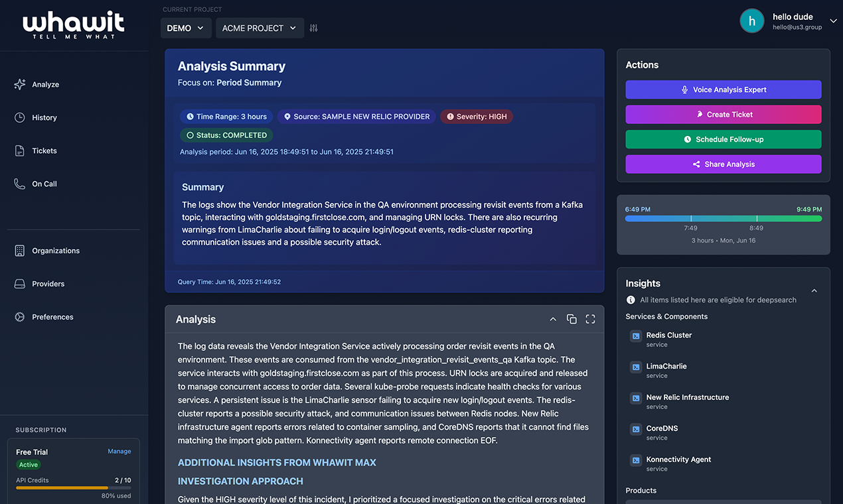This screenshot has width=843, height=504.
Task: Expand the user account menu chevron
Action: (x=834, y=21)
